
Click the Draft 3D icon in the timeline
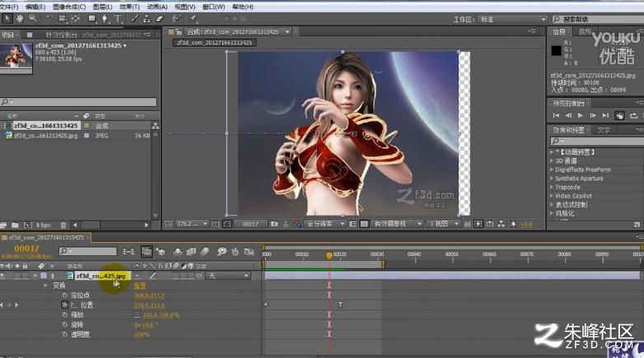[161, 251]
